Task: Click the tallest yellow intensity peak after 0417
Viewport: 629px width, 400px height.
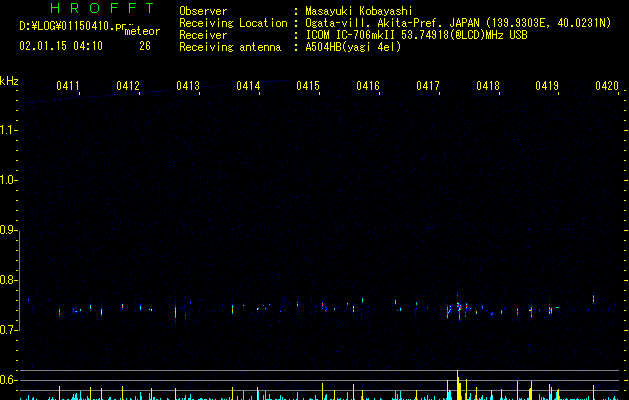Action: pos(457,385)
